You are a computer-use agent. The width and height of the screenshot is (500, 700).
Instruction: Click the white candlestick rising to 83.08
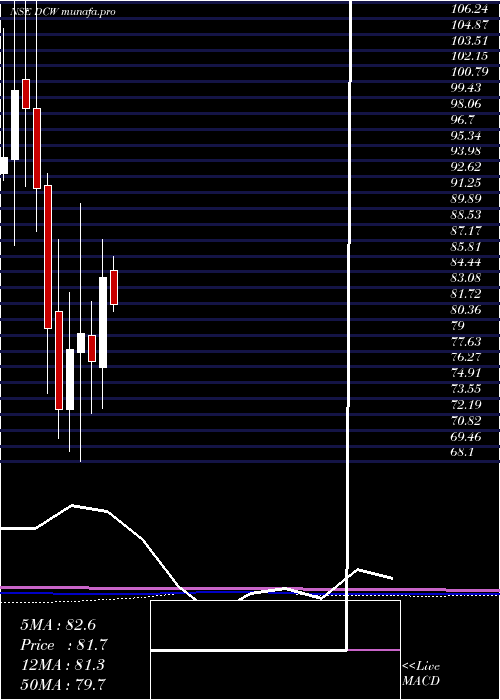(x=103, y=322)
